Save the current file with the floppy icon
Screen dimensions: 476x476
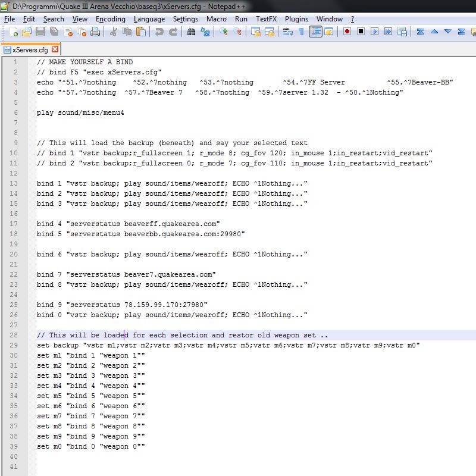pos(40,32)
